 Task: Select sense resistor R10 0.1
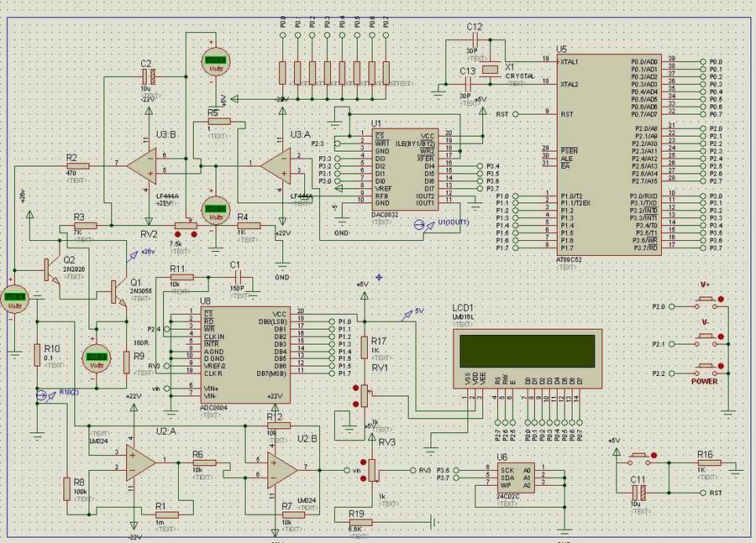coord(37,355)
